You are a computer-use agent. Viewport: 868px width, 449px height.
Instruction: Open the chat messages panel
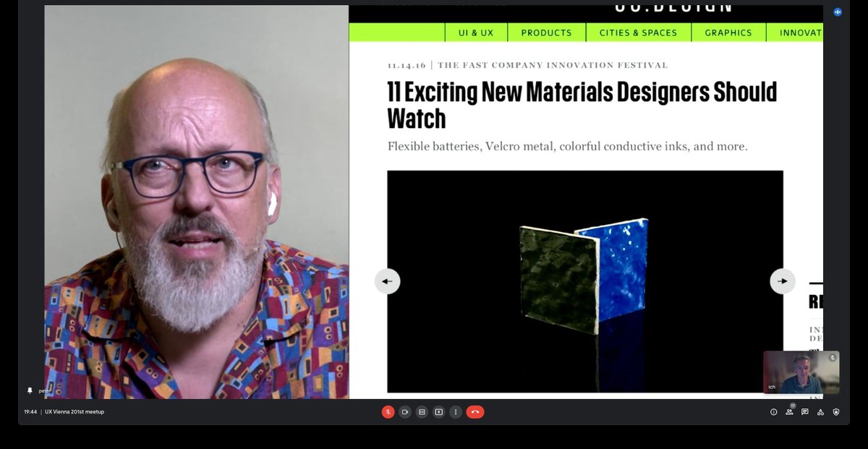(805, 412)
